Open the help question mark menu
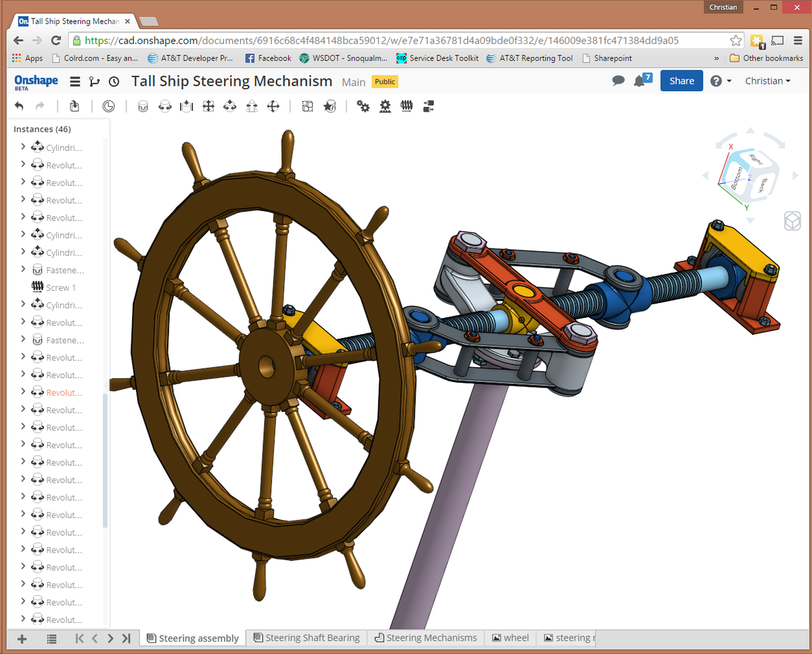The height and width of the screenshot is (654, 812). (721, 80)
